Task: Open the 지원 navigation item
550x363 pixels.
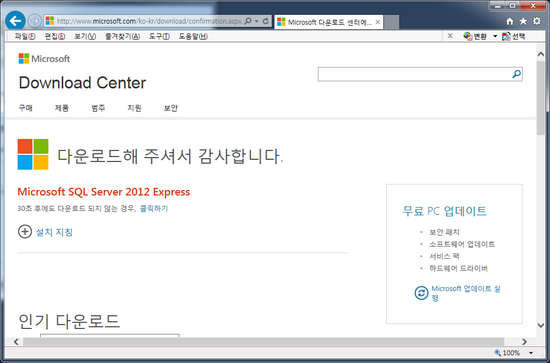Action: [x=134, y=108]
